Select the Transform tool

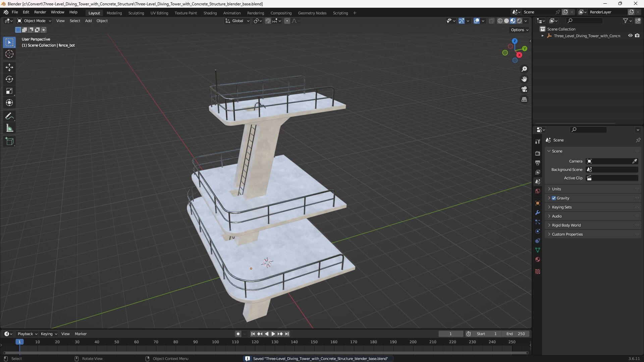(x=9, y=103)
